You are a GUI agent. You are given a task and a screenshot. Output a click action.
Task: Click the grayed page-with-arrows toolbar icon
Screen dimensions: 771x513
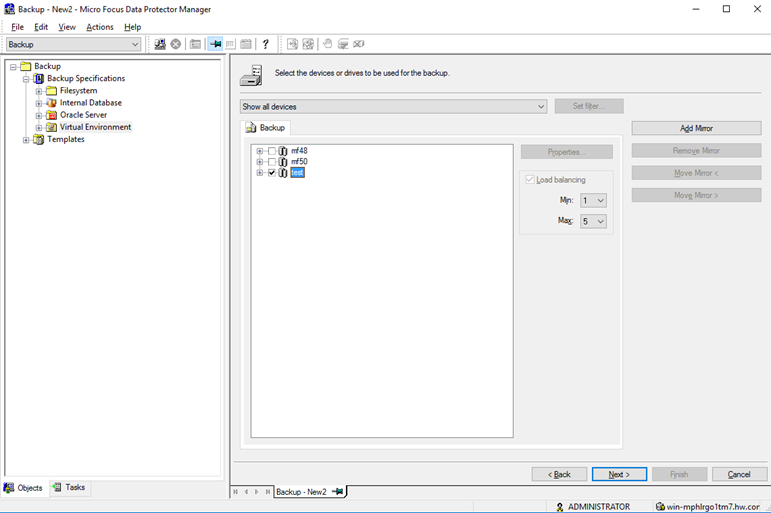click(x=308, y=44)
